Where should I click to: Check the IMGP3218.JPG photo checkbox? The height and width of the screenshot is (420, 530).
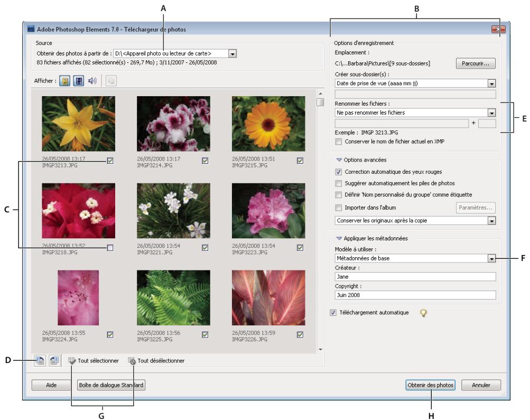tap(110, 248)
